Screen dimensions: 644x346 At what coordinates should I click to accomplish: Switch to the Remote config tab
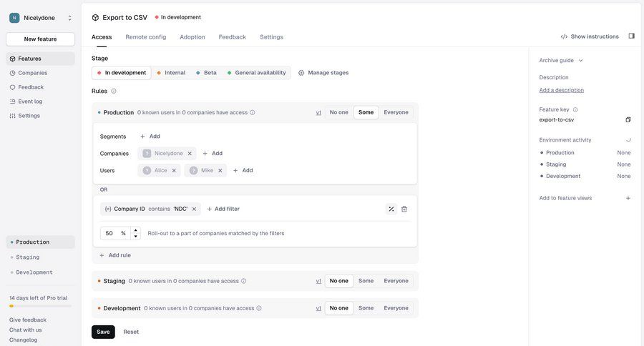[146, 37]
